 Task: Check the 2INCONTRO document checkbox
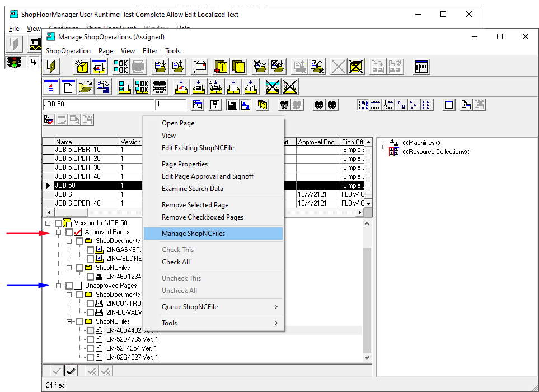(91, 304)
